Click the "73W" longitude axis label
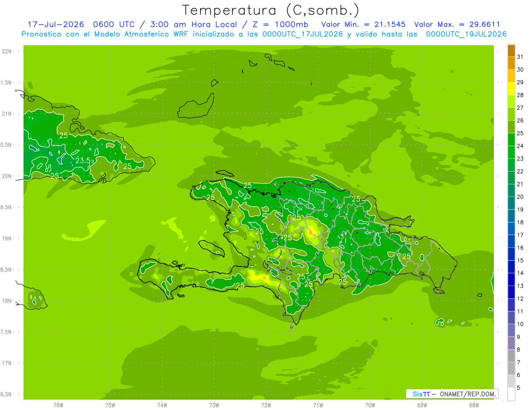 coord(214,405)
